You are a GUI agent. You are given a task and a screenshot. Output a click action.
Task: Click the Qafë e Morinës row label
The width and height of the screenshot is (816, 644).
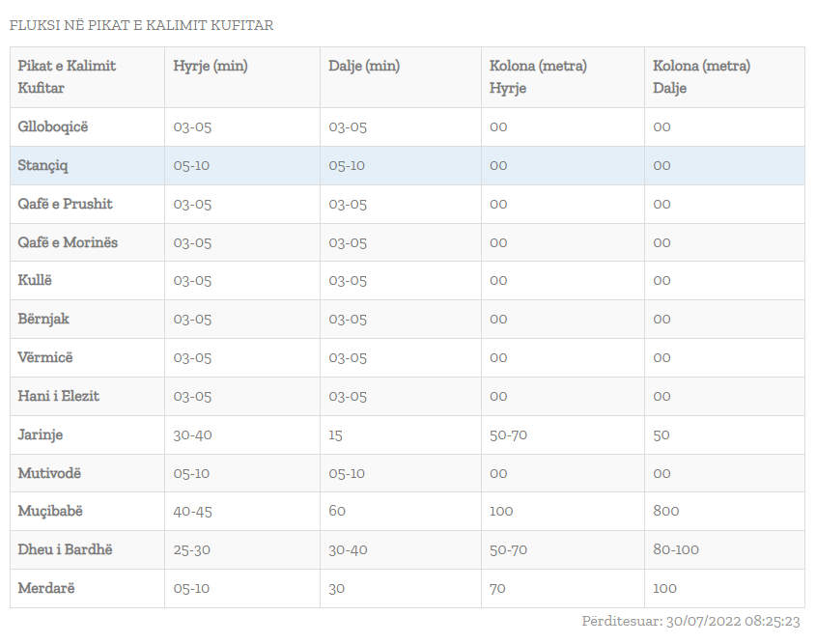tap(68, 242)
